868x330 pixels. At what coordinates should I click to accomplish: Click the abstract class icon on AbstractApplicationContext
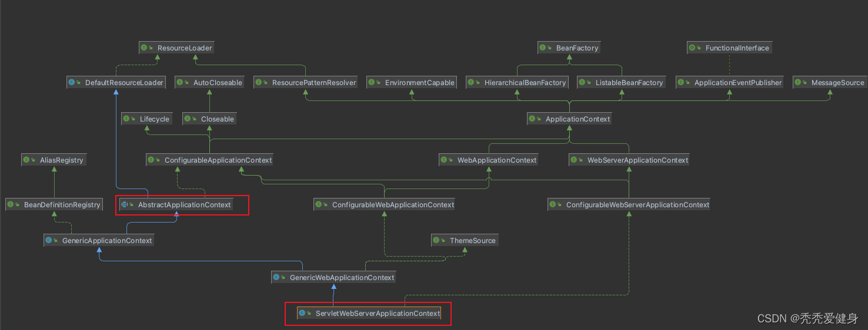[125, 205]
